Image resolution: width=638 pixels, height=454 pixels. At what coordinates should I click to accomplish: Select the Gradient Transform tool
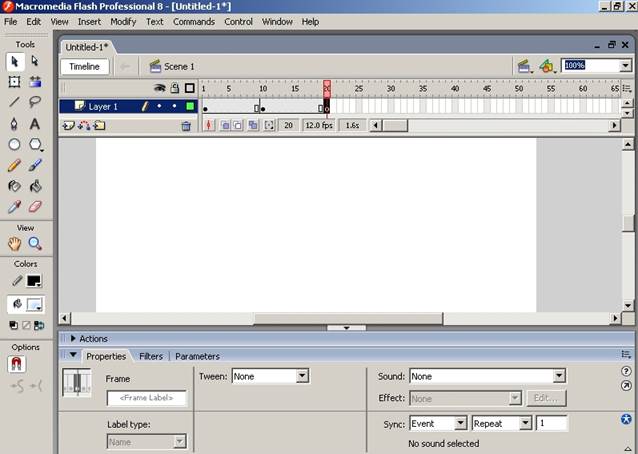click(x=35, y=82)
